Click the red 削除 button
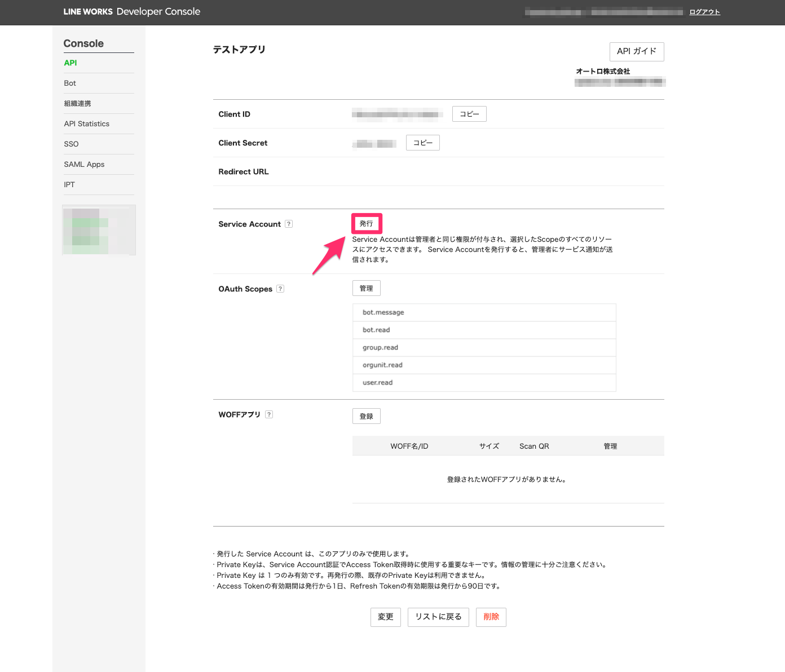The image size is (785, 672). (491, 617)
